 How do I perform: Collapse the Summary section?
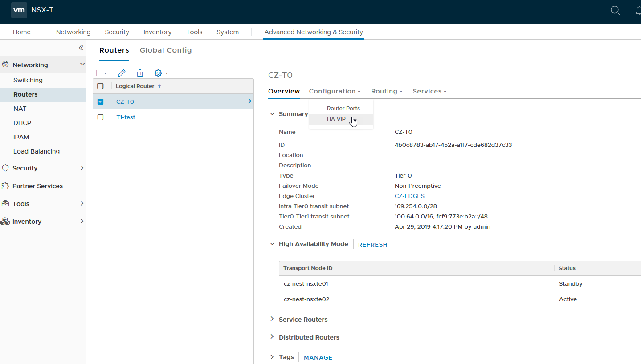pyautogui.click(x=272, y=114)
